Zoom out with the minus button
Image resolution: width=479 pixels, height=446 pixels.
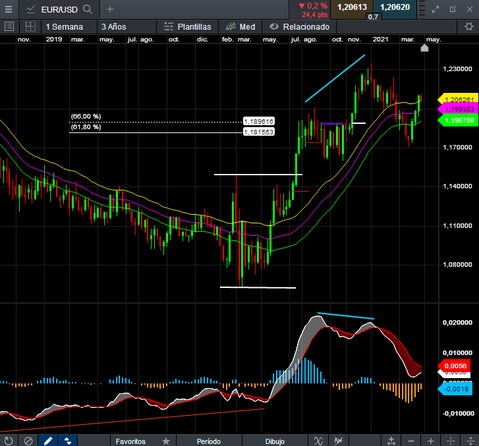(411, 441)
